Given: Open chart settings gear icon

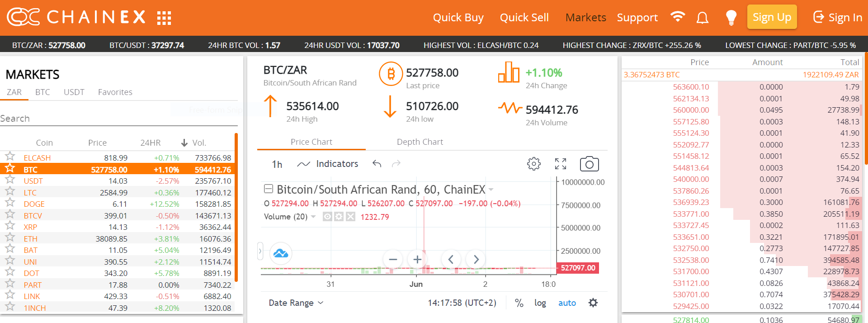Looking at the screenshot, I should pyautogui.click(x=534, y=164).
